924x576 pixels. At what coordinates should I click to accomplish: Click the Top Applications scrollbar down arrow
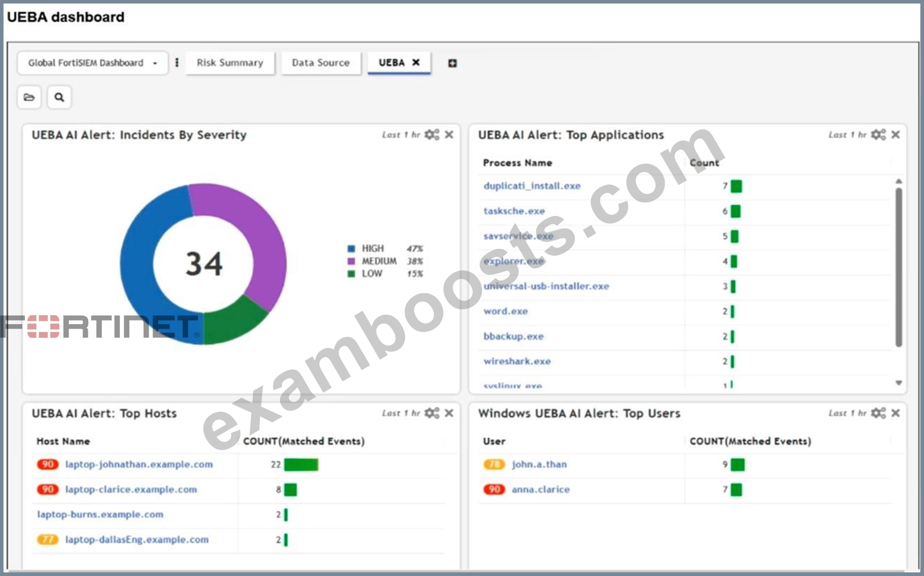899,383
